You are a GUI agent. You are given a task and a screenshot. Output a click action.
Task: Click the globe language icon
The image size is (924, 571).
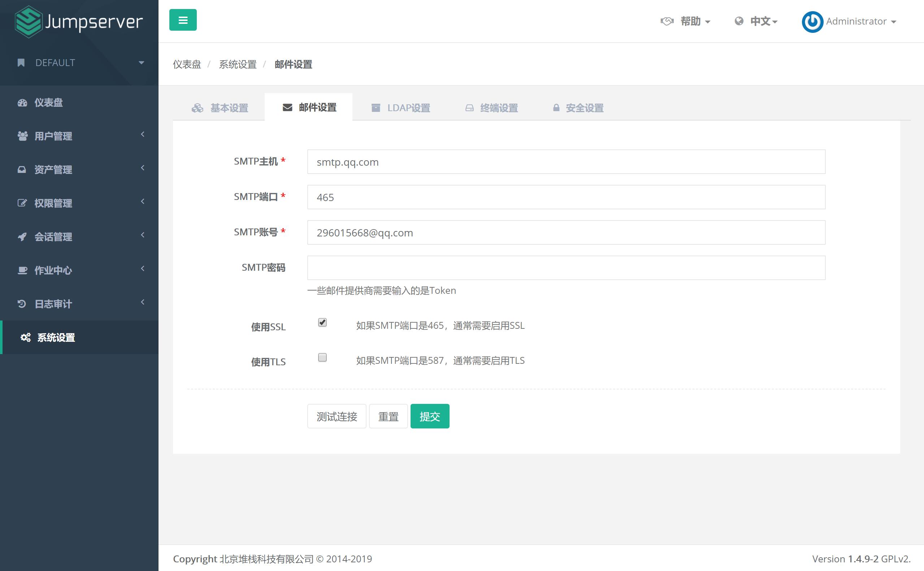(x=739, y=21)
